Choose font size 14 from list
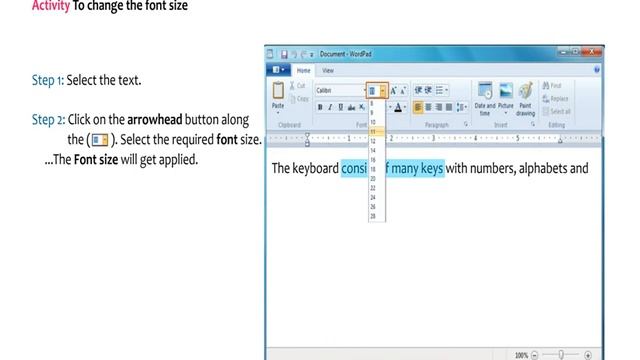The image size is (640, 360). click(376, 151)
